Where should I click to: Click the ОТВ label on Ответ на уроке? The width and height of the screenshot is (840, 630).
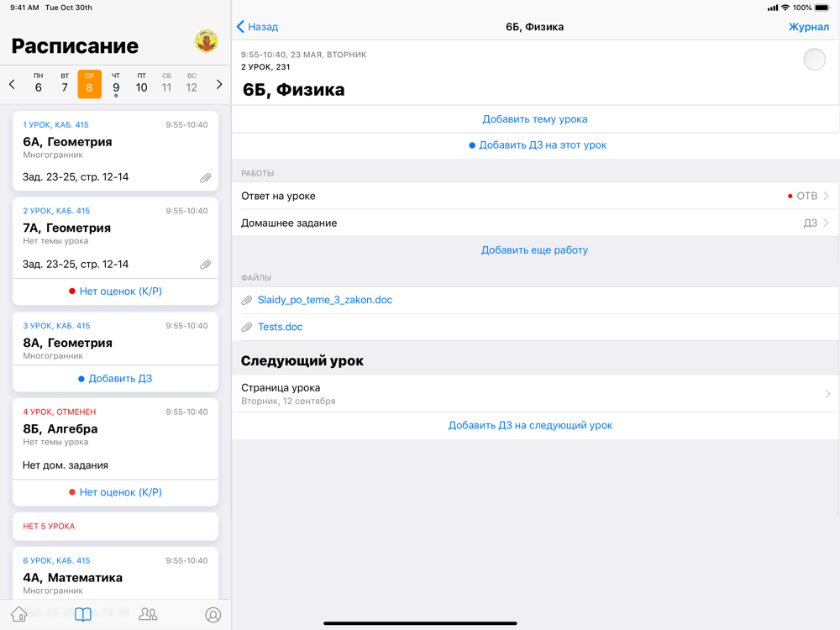806,196
